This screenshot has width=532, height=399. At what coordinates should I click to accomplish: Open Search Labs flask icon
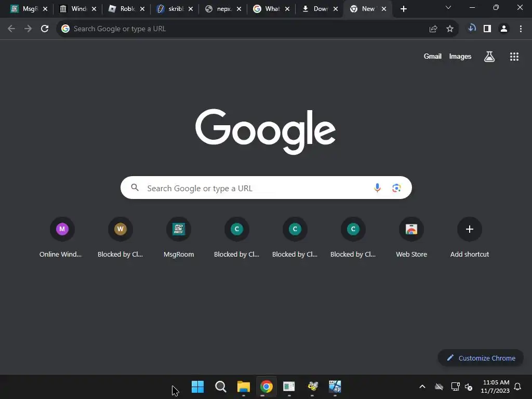[x=489, y=57]
